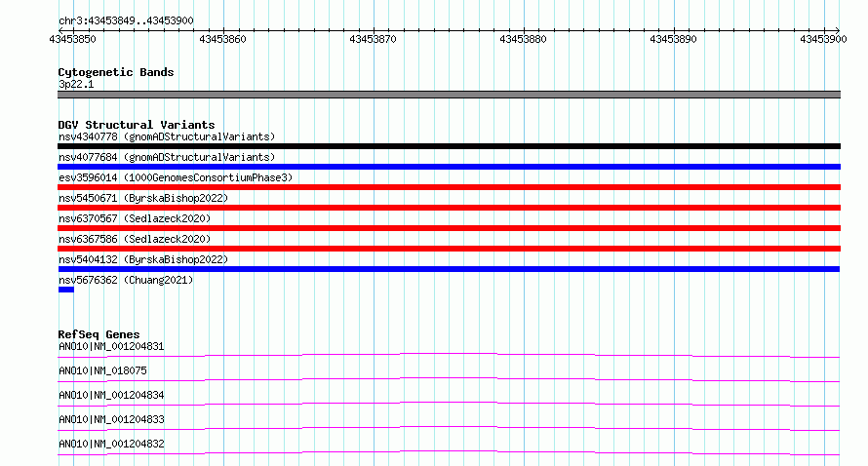The image size is (868, 466).
Task: Click the black nsv4340778 variant bar
Action: [449, 146]
